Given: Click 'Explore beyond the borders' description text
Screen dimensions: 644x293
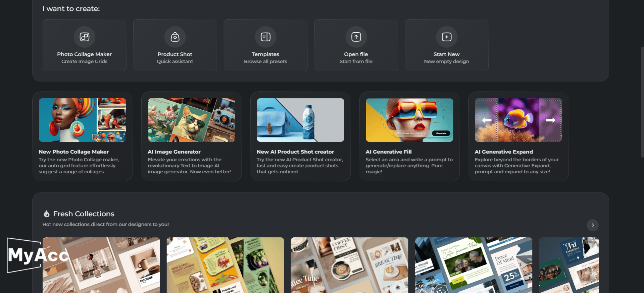Looking at the screenshot, I should tap(517, 166).
